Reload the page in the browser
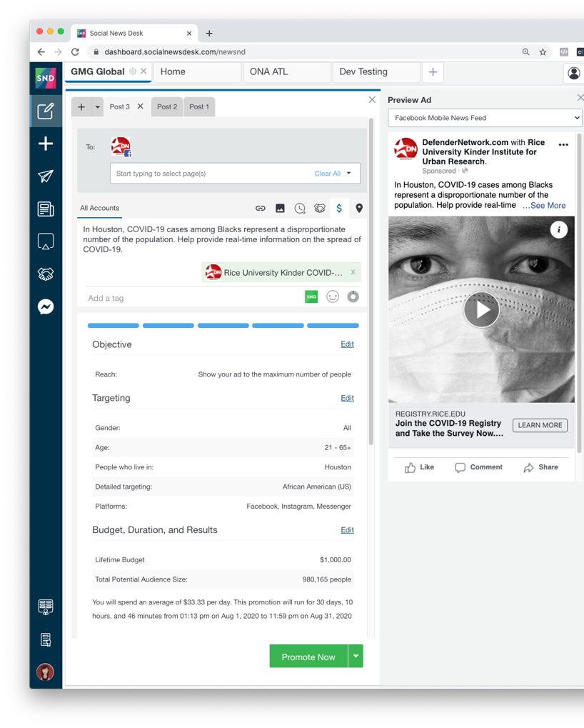The width and height of the screenshot is (584, 728). pos(75,52)
